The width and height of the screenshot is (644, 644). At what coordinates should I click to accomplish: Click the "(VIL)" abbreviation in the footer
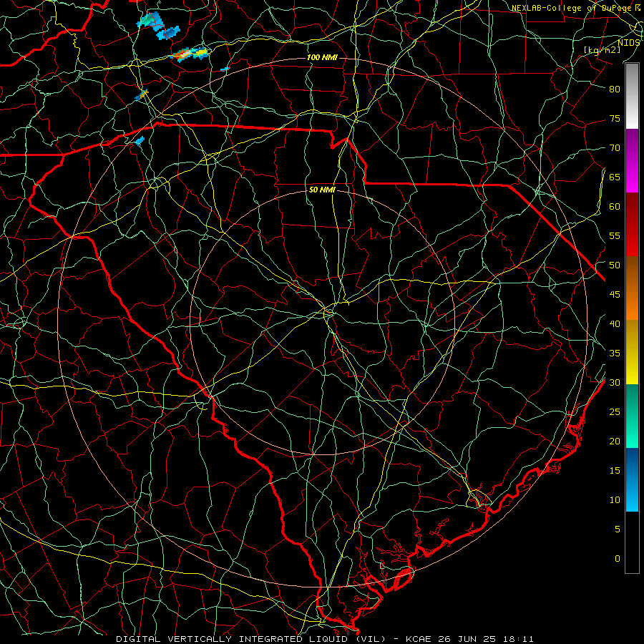point(371,639)
